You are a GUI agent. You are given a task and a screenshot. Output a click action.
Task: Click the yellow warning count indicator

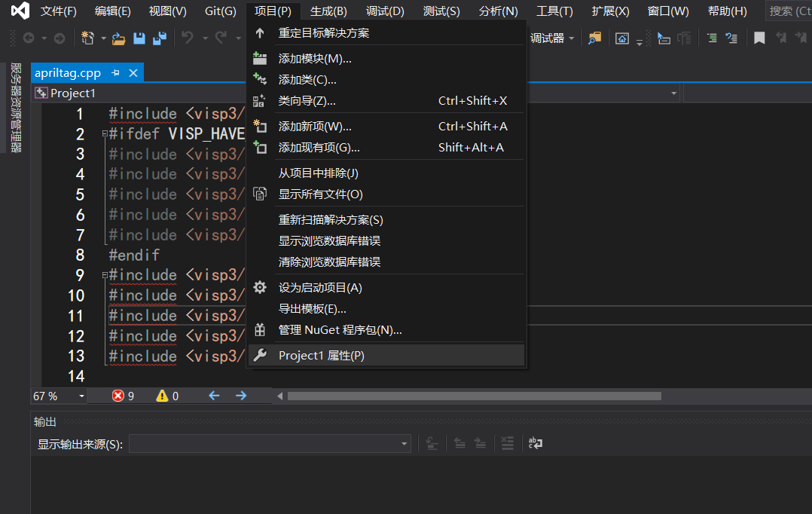[x=167, y=396]
